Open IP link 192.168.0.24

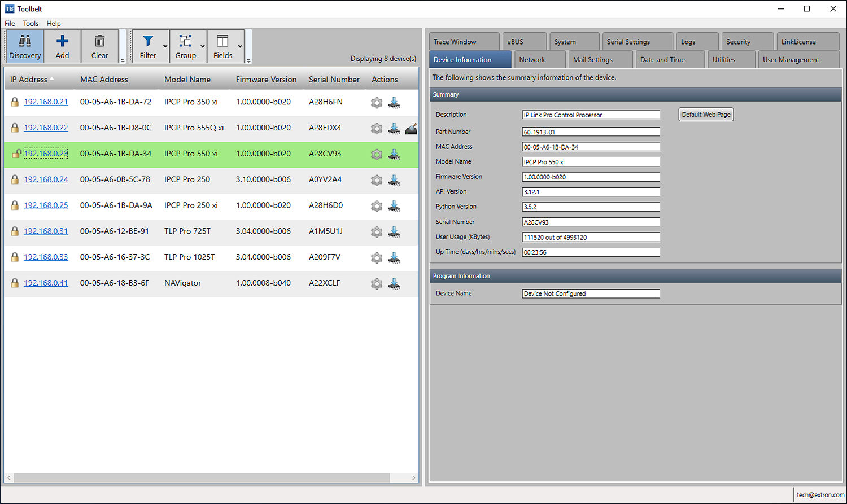(x=46, y=179)
